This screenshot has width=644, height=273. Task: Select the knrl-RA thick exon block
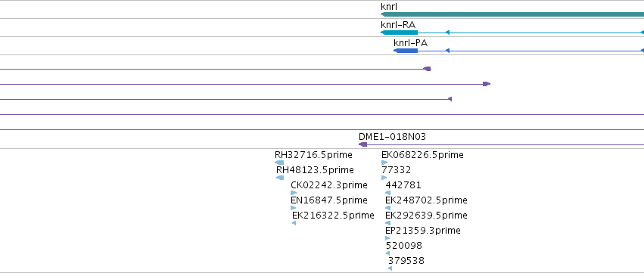(400, 33)
